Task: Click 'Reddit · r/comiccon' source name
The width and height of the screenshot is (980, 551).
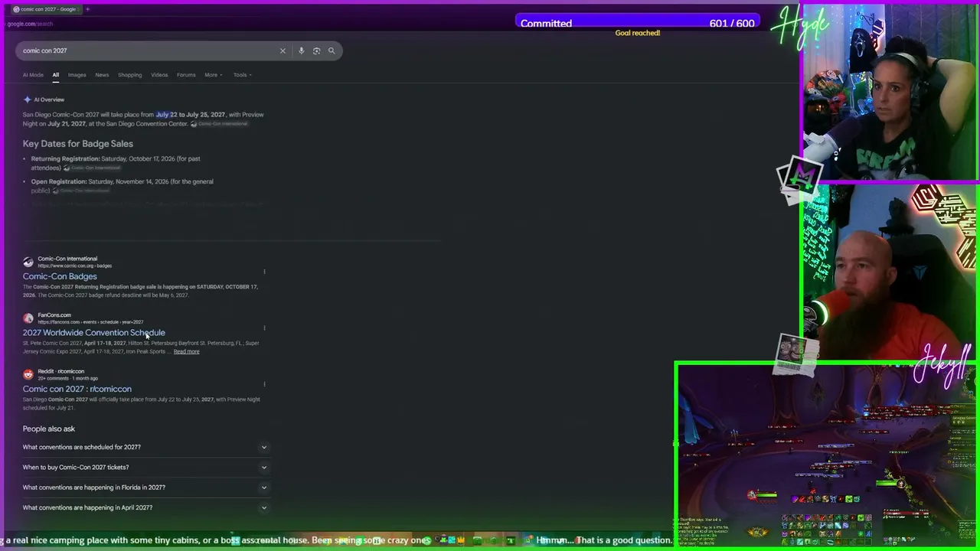Action: point(61,371)
